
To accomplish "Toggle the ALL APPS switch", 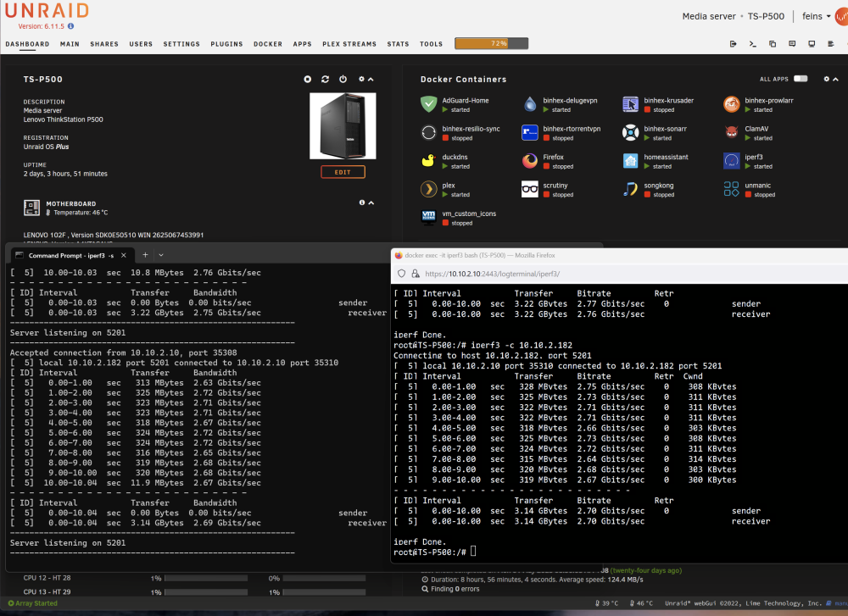I will 801,79.
